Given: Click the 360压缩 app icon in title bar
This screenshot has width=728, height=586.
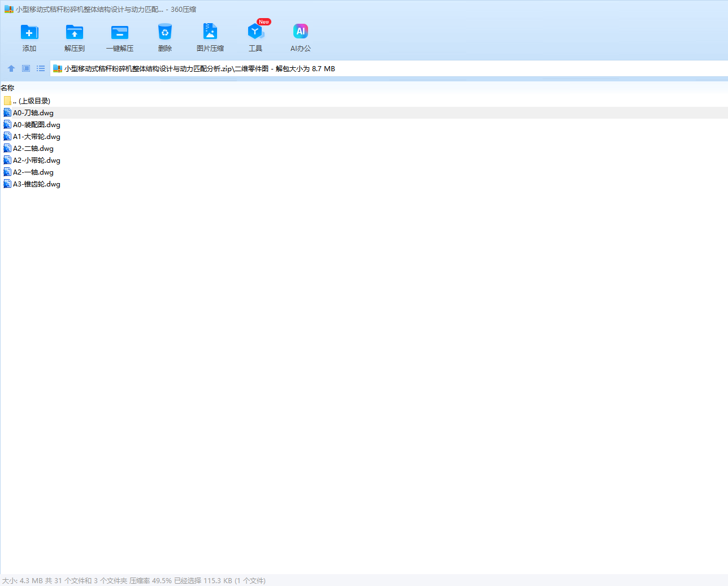Looking at the screenshot, I should [x=8, y=10].
